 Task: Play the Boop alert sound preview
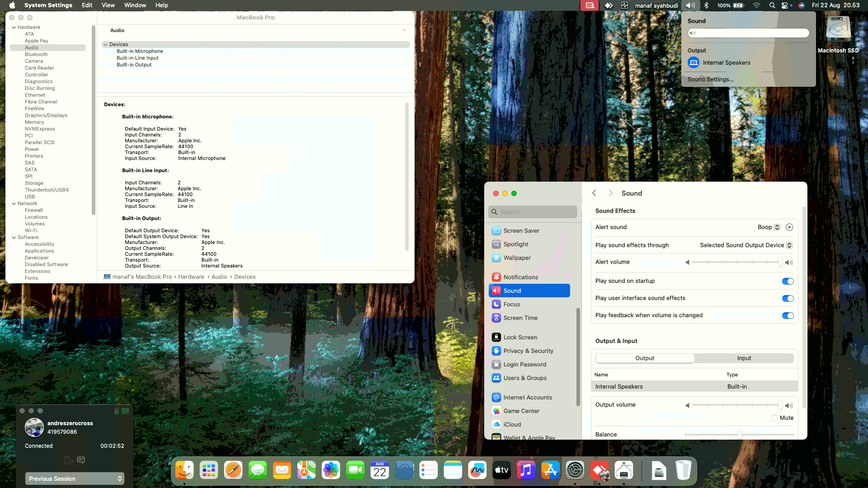[789, 227]
